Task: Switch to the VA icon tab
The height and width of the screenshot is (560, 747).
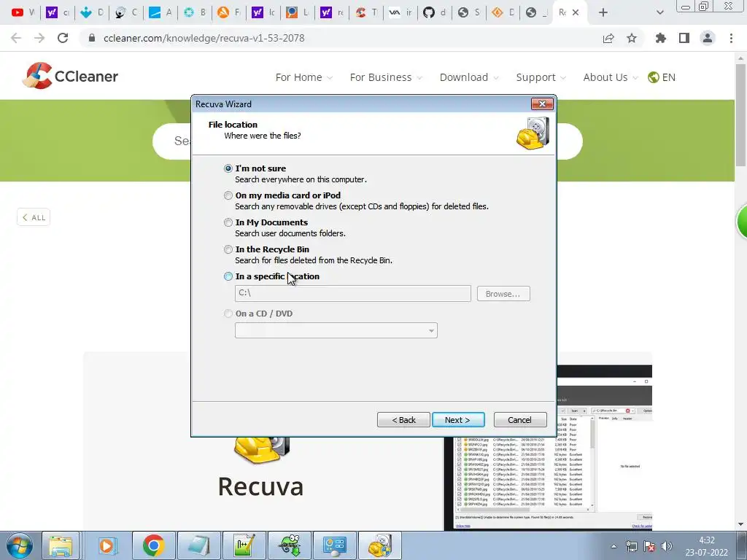Action: point(401,12)
